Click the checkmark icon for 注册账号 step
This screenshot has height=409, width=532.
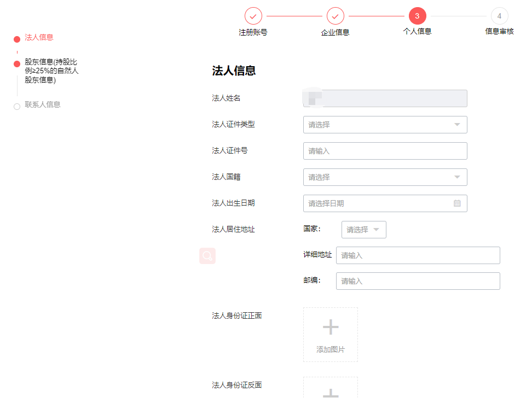(x=253, y=16)
